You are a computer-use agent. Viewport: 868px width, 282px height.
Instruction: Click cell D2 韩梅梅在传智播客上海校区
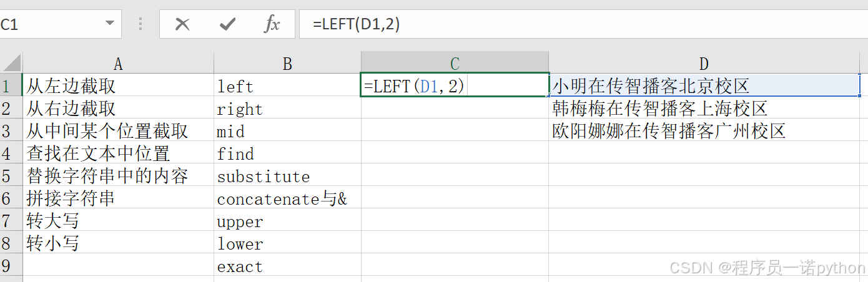704,107
